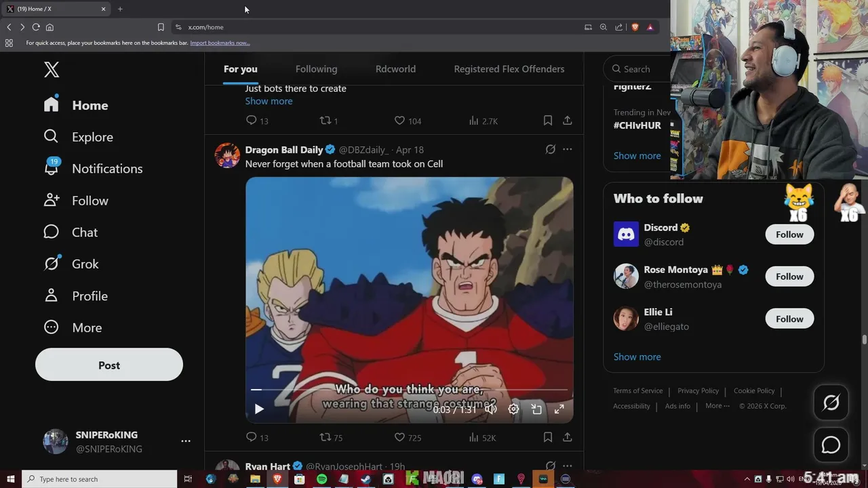This screenshot has width=868, height=488.
Task: Show more trending topics
Action: click(x=637, y=155)
